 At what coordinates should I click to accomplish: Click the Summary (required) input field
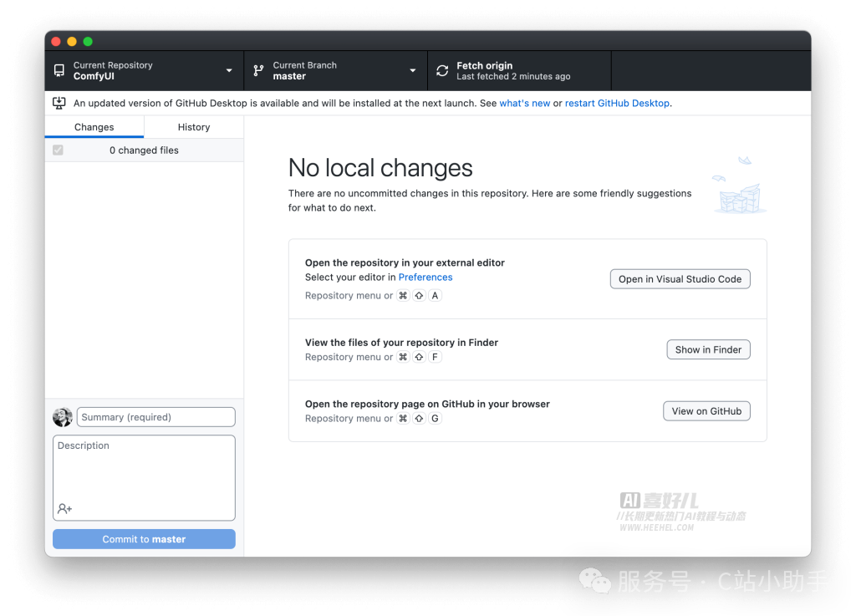coord(156,417)
